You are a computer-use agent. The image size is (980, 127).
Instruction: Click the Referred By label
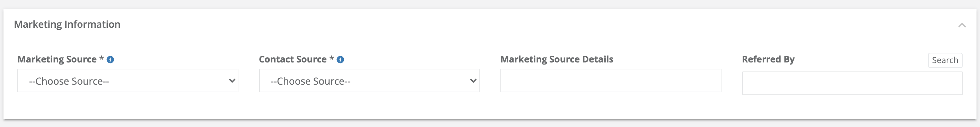768,59
